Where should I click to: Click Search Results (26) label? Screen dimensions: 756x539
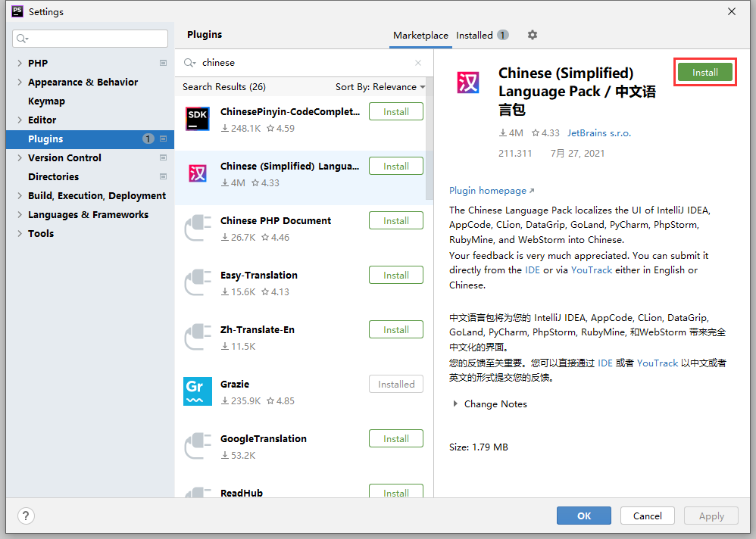tap(224, 87)
